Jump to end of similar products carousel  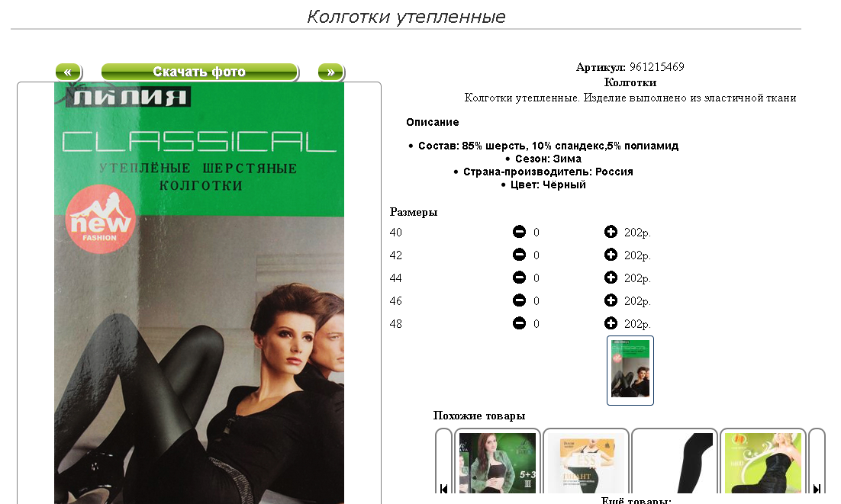click(x=817, y=489)
